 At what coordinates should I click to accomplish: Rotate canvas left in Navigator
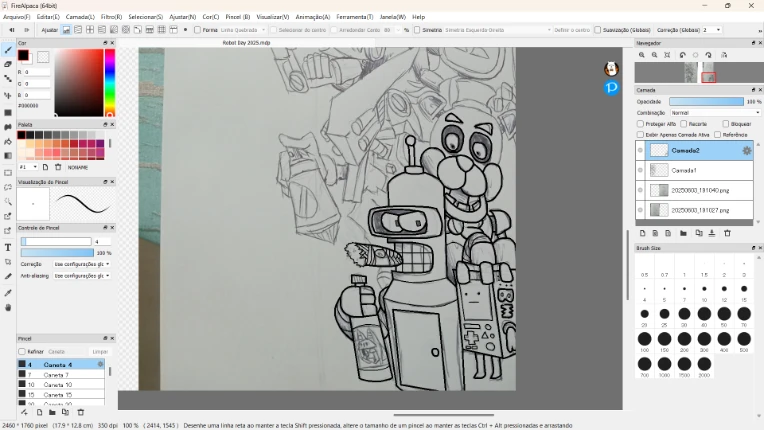(x=683, y=55)
